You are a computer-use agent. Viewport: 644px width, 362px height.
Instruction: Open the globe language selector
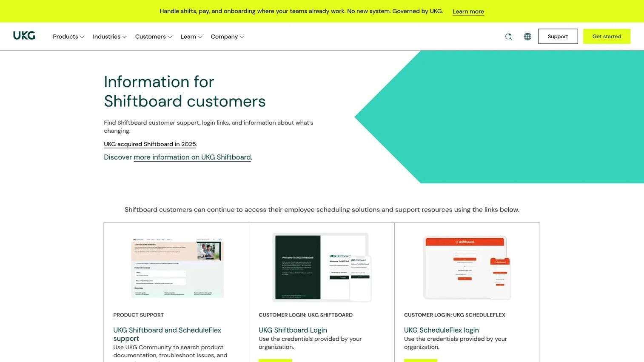pyautogui.click(x=527, y=37)
